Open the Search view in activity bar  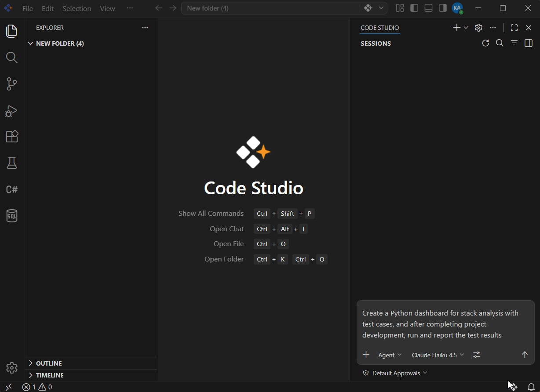[x=12, y=58]
